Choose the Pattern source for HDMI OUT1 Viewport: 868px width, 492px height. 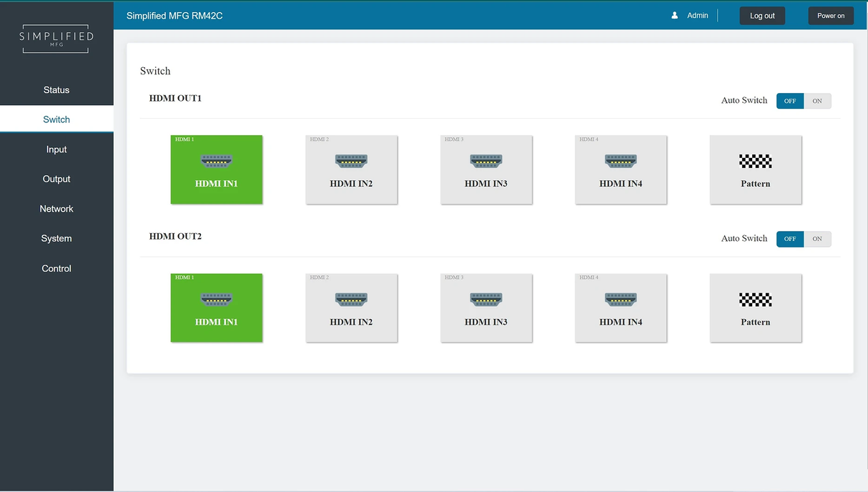[x=755, y=169]
